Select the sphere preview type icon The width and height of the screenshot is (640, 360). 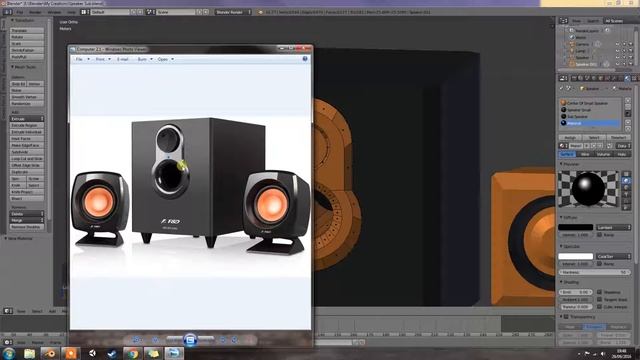pyautogui.click(x=627, y=181)
